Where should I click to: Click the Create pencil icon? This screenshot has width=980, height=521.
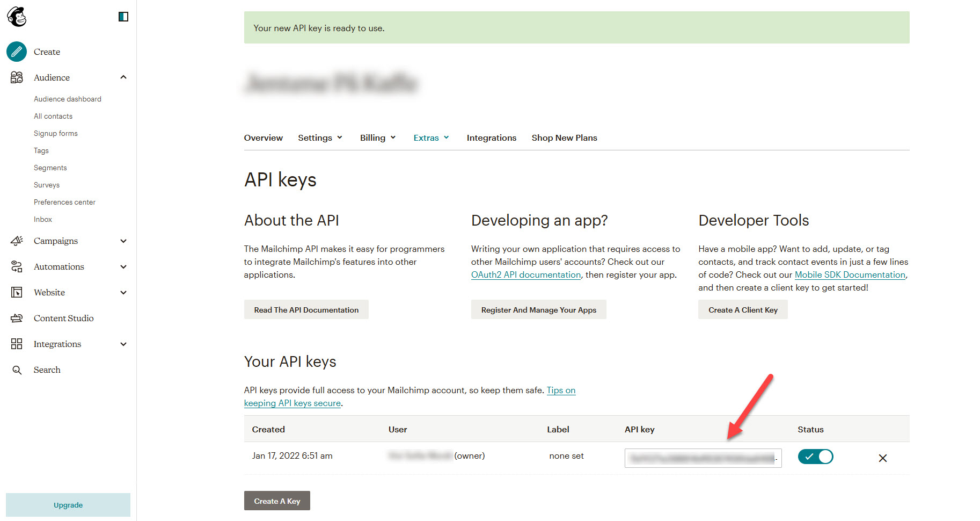coord(17,52)
